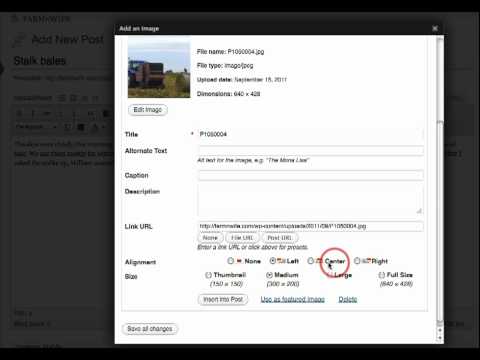
Task: Select Medium size radio button
Action: click(x=269, y=275)
